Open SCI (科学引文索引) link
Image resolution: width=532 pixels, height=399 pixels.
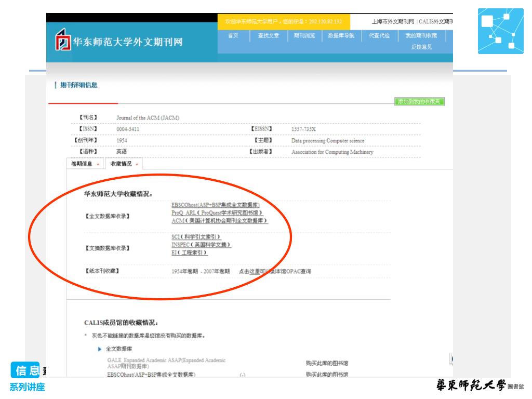click(x=196, y=237)
